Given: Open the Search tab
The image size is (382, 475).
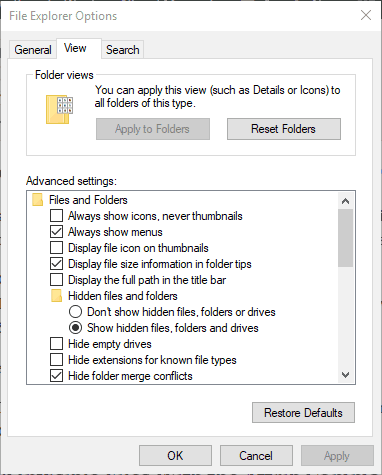Looking at the screenshot, I should pyautogui.click(x=123, y=50).
